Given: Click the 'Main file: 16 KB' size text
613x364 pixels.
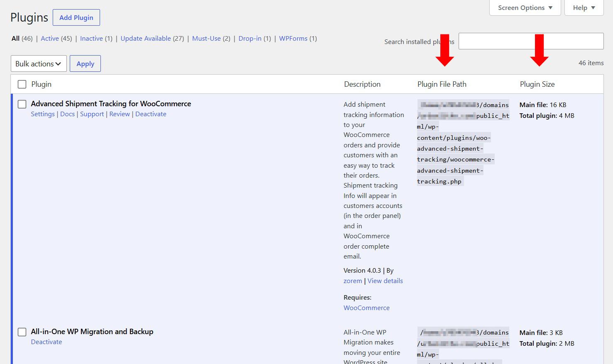Looking at the screenshot, I should [x=543, y=105].
